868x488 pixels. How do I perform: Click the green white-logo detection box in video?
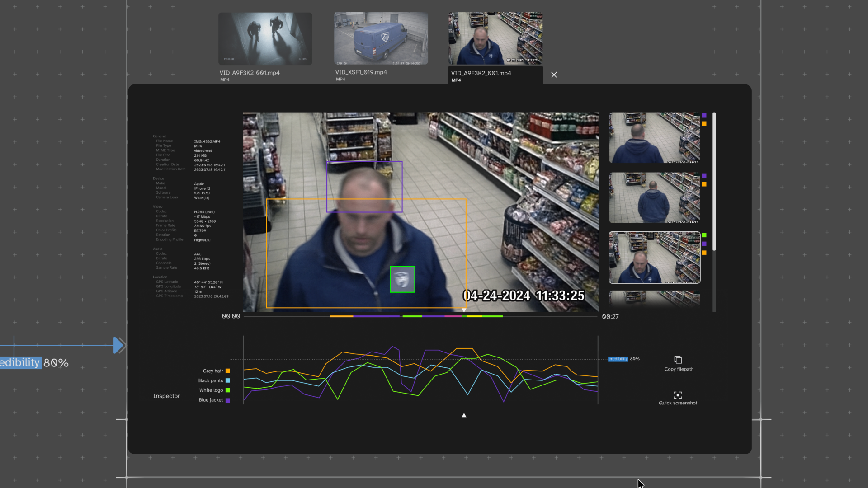pyautogui.click(x=402, y=279)
